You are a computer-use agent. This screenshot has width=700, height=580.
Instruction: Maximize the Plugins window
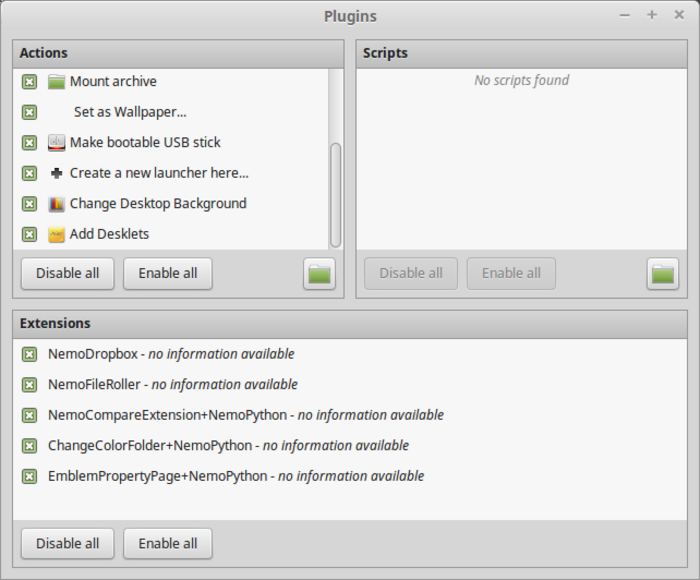click(652, 16)
